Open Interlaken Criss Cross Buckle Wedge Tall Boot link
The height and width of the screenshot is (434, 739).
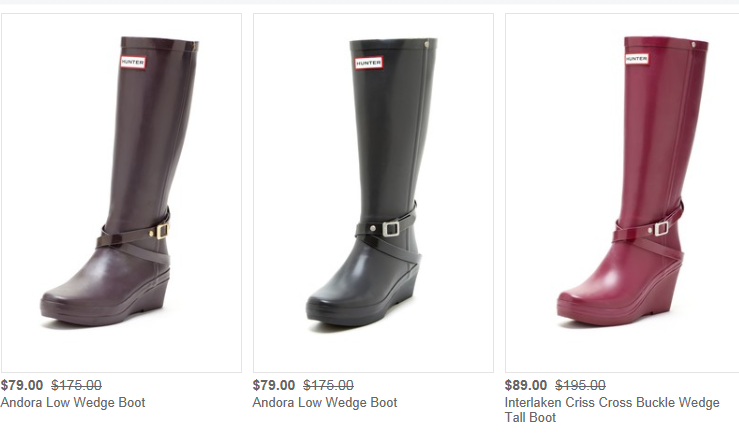[x=612, y=409]
